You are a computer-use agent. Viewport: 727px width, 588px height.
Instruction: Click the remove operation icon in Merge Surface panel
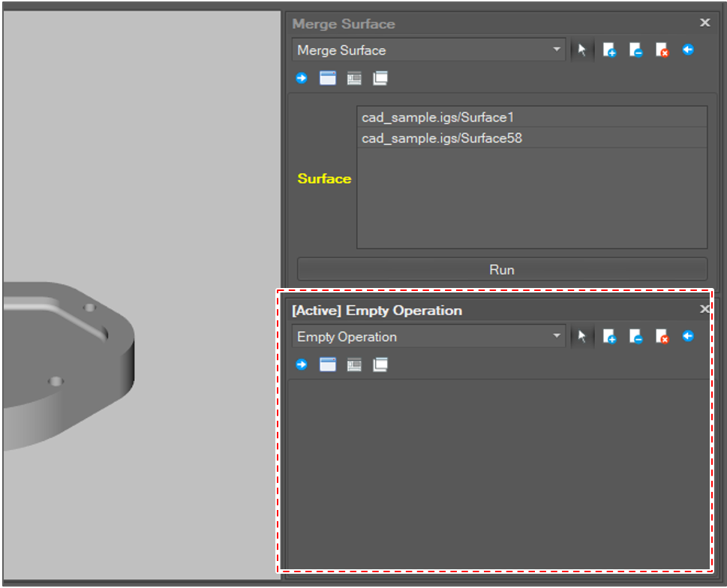point(635,51)
